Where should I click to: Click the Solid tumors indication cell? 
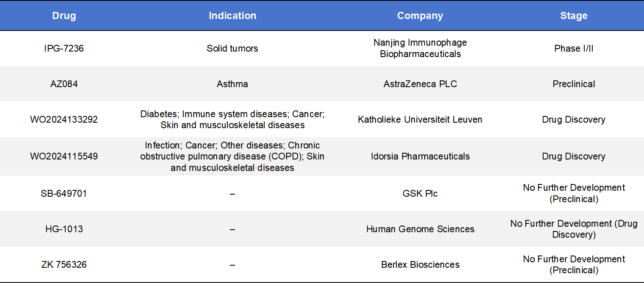pyautogui.click(x=232, y=48)
